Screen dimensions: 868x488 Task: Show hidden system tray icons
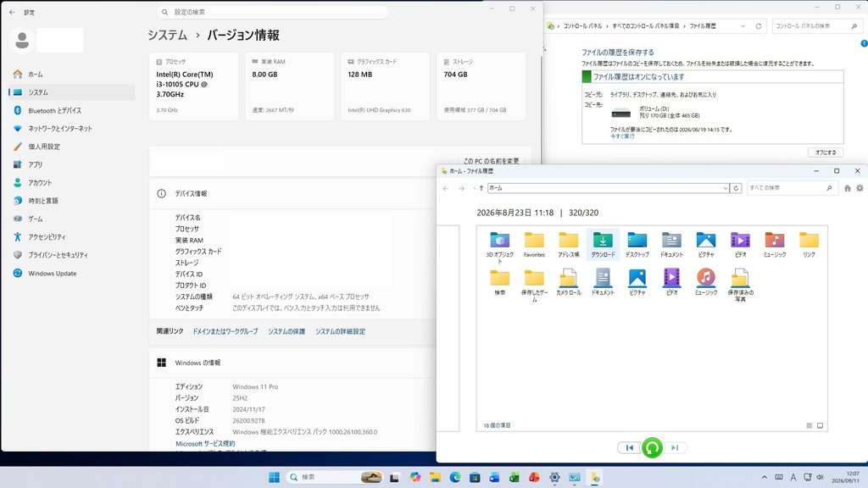(x=765, y=477)
